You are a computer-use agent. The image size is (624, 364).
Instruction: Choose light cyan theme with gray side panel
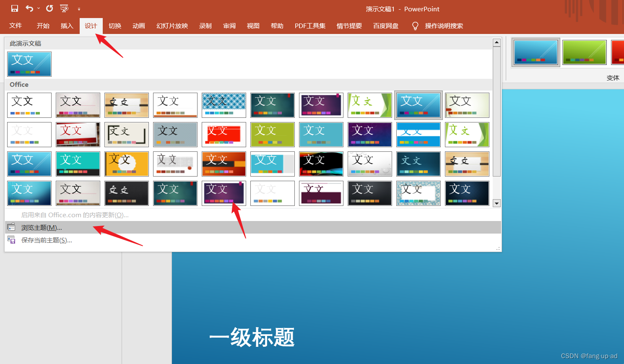[273, 164]
